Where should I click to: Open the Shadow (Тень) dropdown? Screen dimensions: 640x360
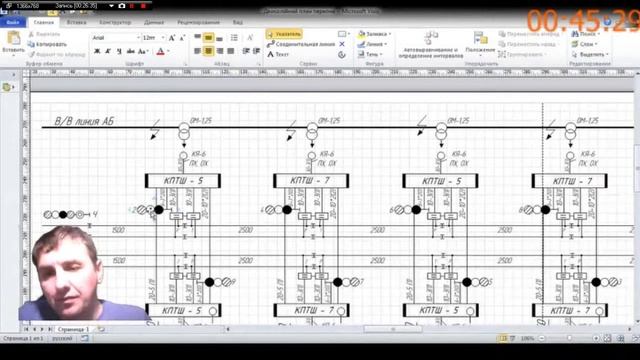pos(370,54)
